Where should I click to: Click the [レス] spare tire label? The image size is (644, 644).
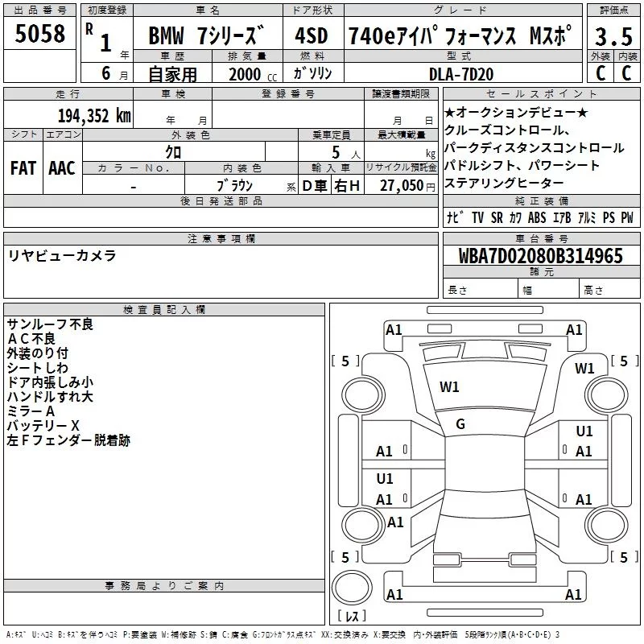pos(352,616)
